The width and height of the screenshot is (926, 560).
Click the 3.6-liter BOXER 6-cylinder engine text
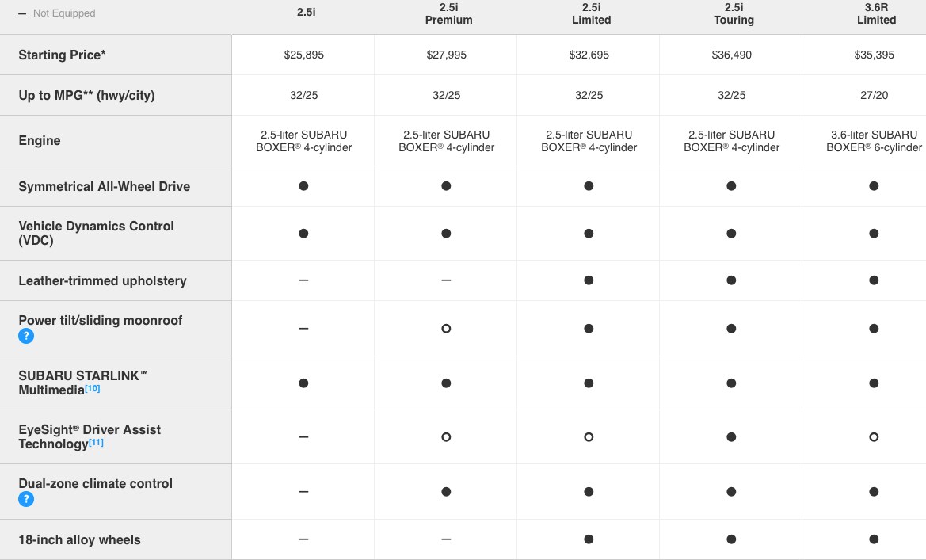pos(874,141)
